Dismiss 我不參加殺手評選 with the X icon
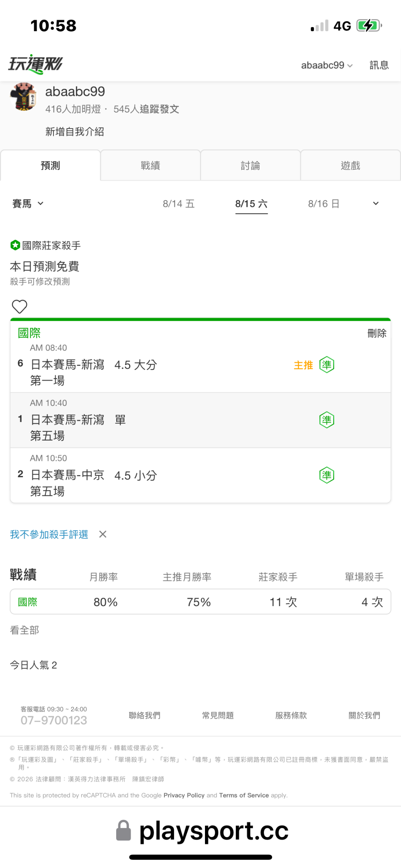 click(x=103, y=534)
